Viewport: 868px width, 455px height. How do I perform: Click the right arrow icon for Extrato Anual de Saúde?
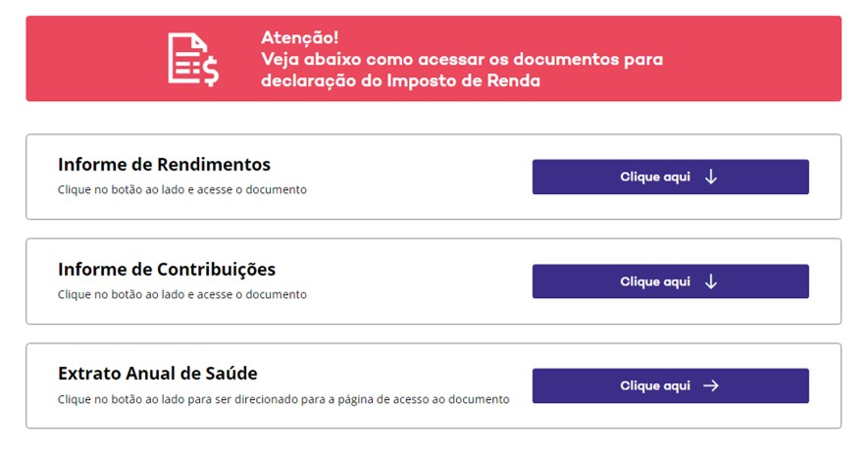(711, 386)
